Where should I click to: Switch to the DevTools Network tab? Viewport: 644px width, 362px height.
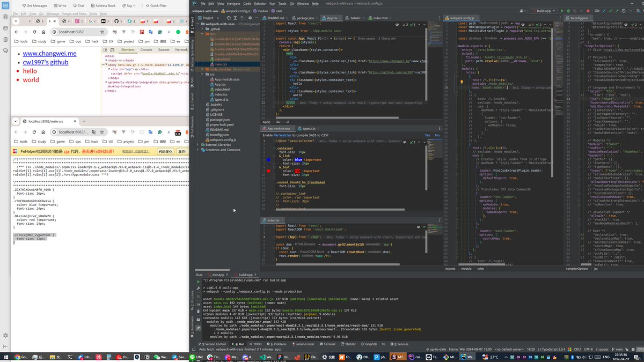tap(181, 49)
